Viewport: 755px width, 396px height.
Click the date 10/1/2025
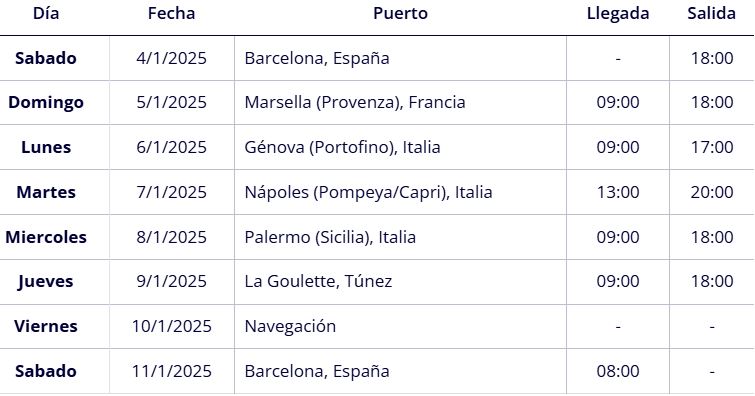click(171, 326)
